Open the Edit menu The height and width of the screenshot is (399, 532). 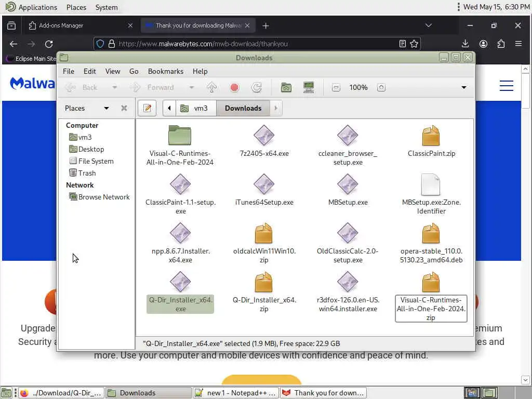tap(89, 71)
